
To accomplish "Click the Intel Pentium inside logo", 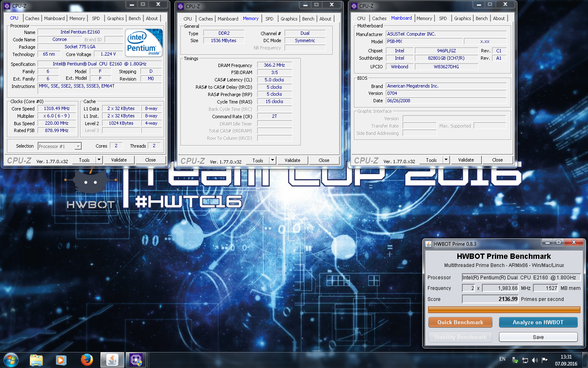I will [144, 43].
